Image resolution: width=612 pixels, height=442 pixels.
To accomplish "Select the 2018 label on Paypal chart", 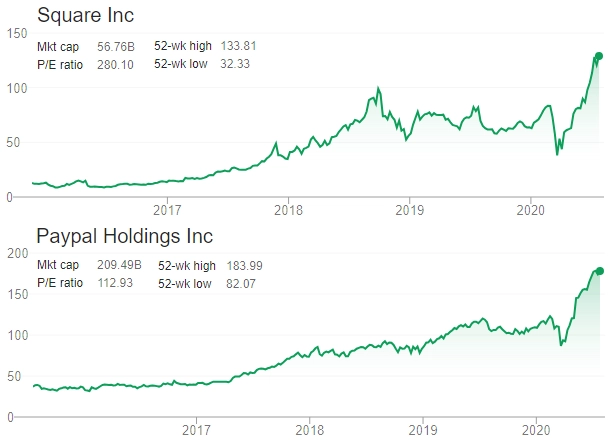I will click(310, 430).
